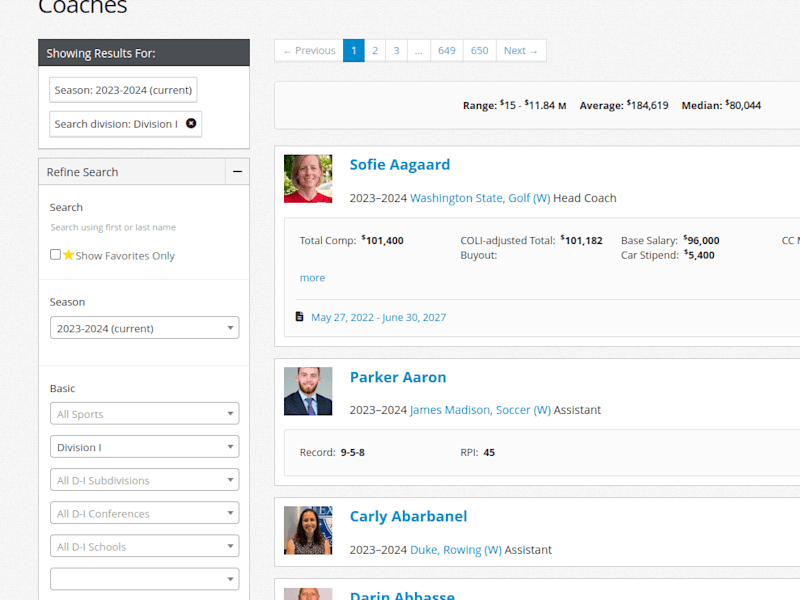800x600 pixels.
Task: Go to page 650 of results
Action: point(480,51)
